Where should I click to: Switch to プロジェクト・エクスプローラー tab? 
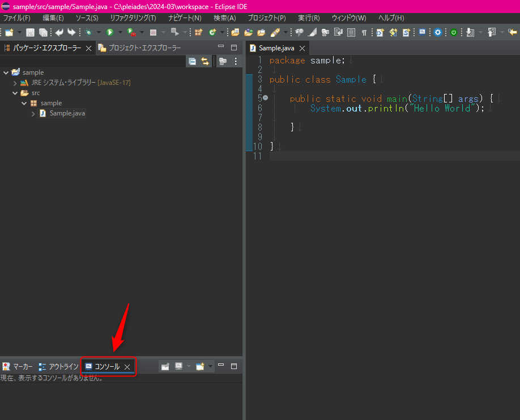140,48
